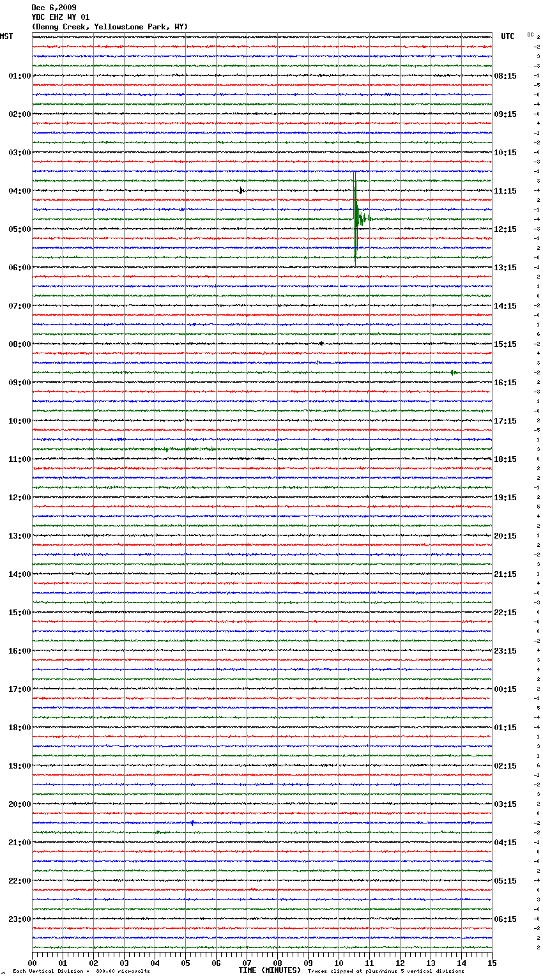This screenshot has width=543, height=980.
Task: Click the 'TIME (MINUTES)' axis title
Action: coord(270,970)
